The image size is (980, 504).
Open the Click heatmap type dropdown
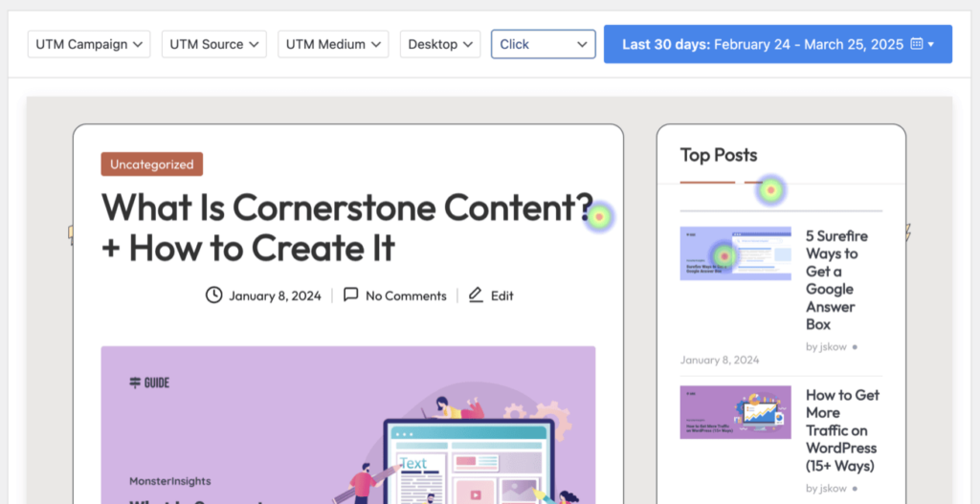pos(543,44)
